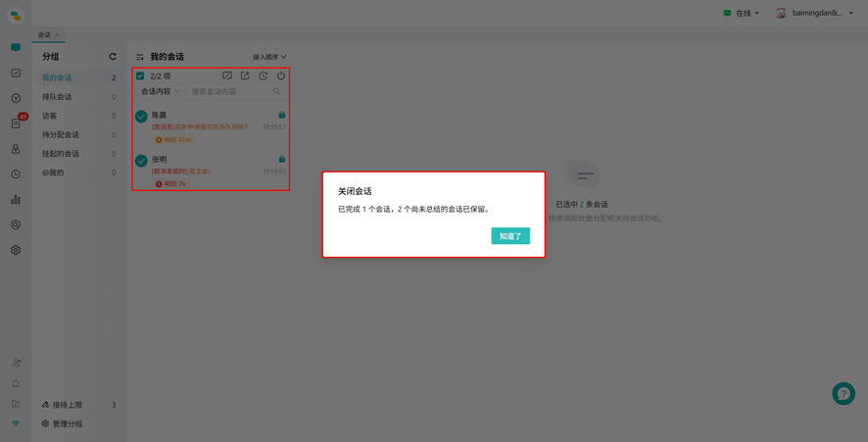Open the 会话内容 search type dropdown
This screenshot has height=442, width=868.
coord(161,91)
